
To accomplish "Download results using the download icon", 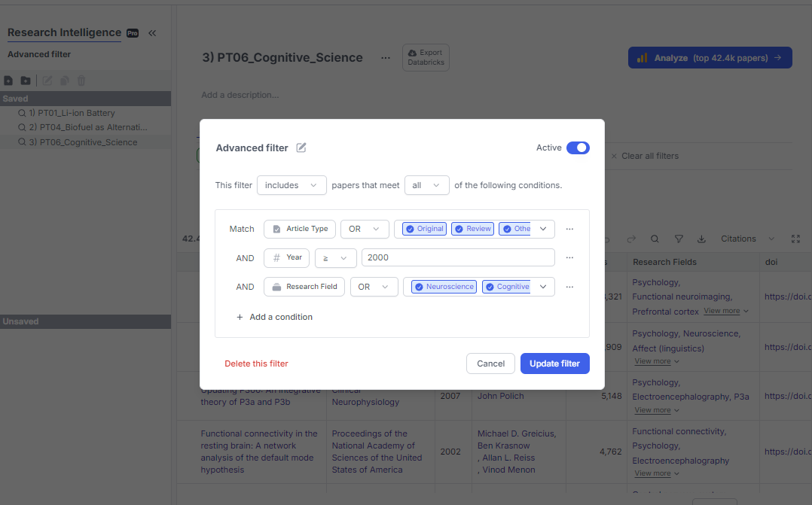I will pyautogui.click(x=701, y=239).
